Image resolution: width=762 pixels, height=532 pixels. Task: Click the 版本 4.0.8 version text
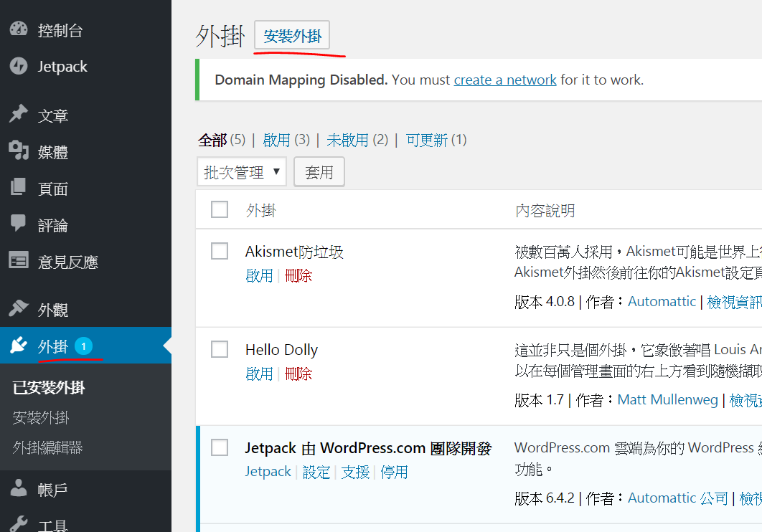(x=545, y=301)
